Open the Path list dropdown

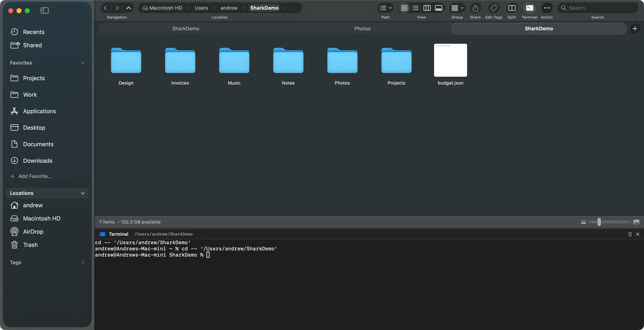(385, 8)
